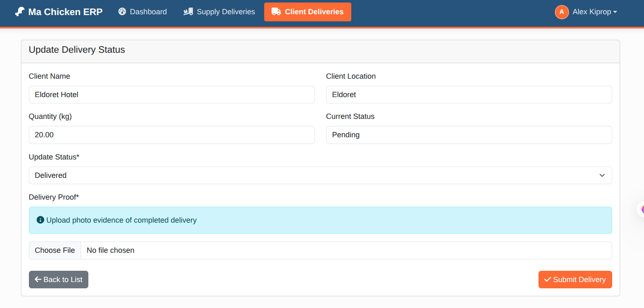Open the Delivered status selector chevron
Screen dimensions: 644x308
pos(602,175)
